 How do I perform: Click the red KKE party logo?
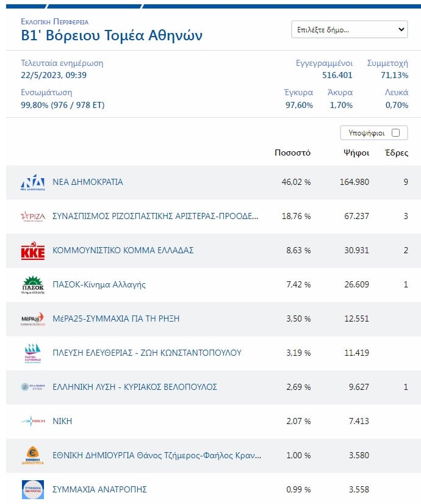[x=32, y=251]
